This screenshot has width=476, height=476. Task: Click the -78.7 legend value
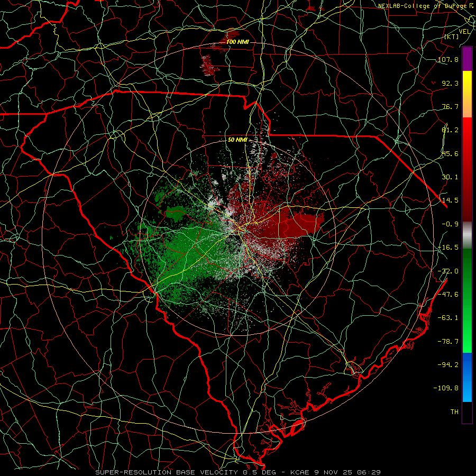click(x=448, y=342)
